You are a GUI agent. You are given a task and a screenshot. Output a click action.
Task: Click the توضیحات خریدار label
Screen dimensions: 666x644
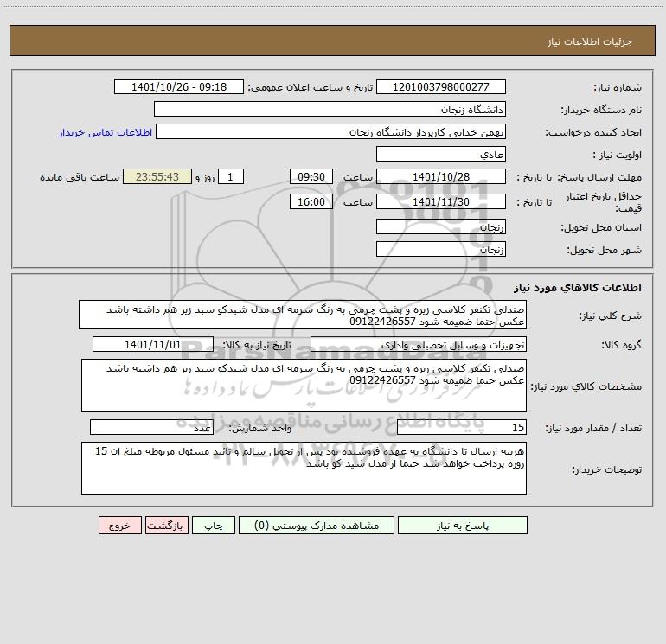click(x=606, y=469)
